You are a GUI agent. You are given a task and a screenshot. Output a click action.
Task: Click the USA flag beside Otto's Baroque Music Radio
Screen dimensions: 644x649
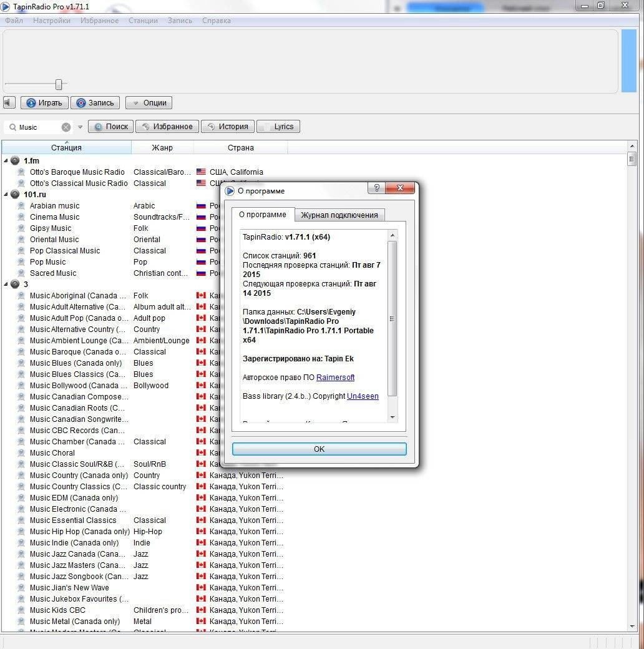[x=201, y=172]
